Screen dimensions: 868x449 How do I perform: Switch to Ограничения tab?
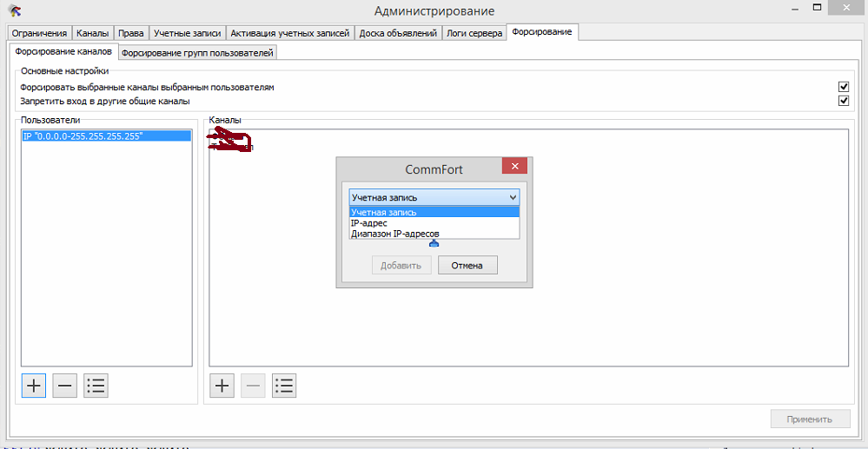[x=39, y=33]
